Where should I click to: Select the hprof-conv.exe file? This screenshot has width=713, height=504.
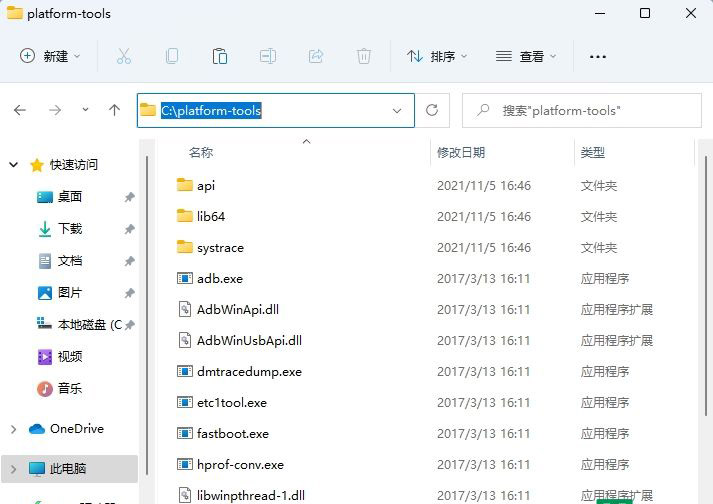(x=240, y=464)
